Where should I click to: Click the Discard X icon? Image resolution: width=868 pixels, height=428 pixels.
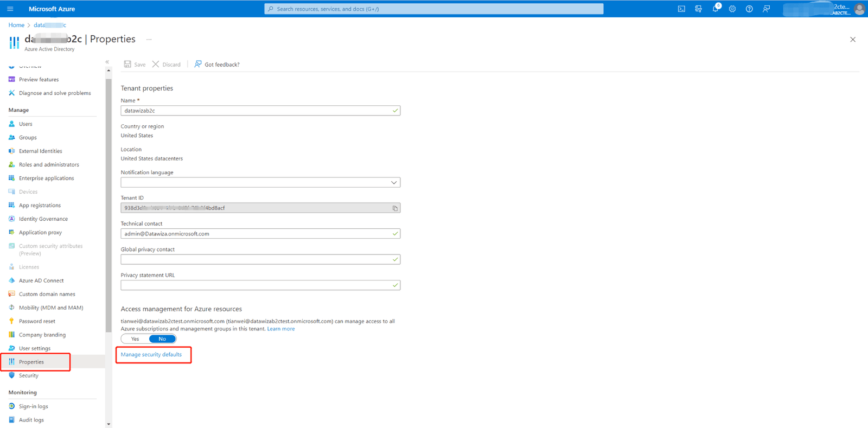156,64
